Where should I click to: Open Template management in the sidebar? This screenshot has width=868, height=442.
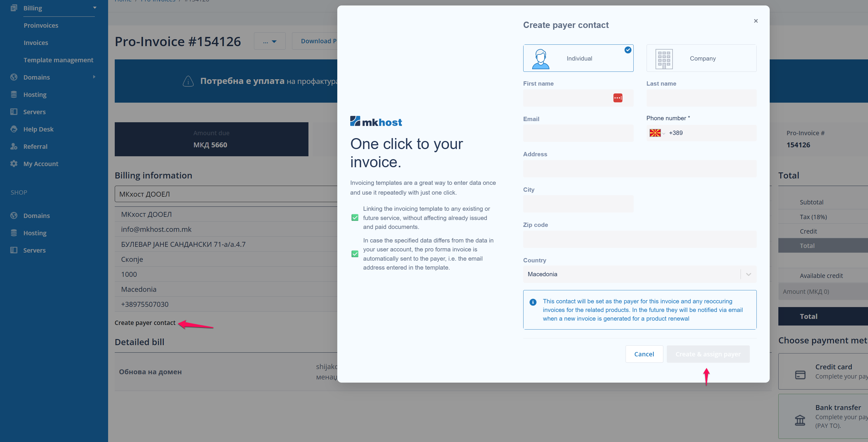click(58, 60)
